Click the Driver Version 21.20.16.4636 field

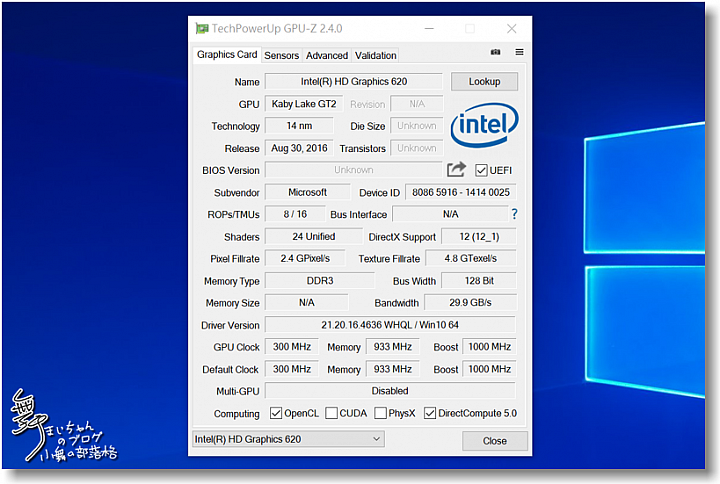(x=390, y=325)
